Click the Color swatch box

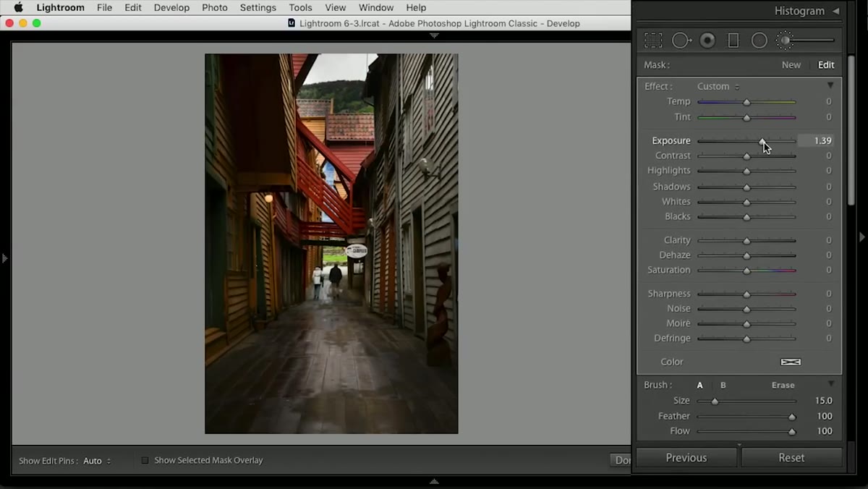point(791,362)
